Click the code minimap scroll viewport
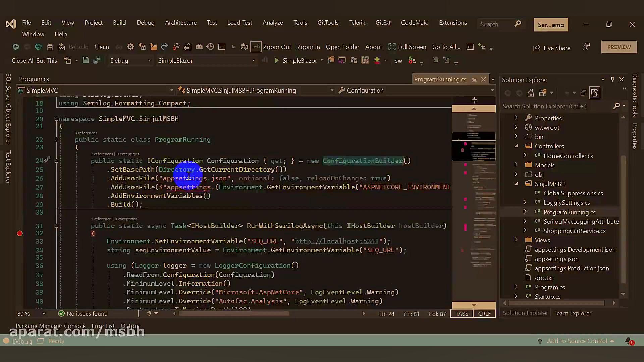Image resolution: width=644 pixels, height=362 pixels. [474, 146]
